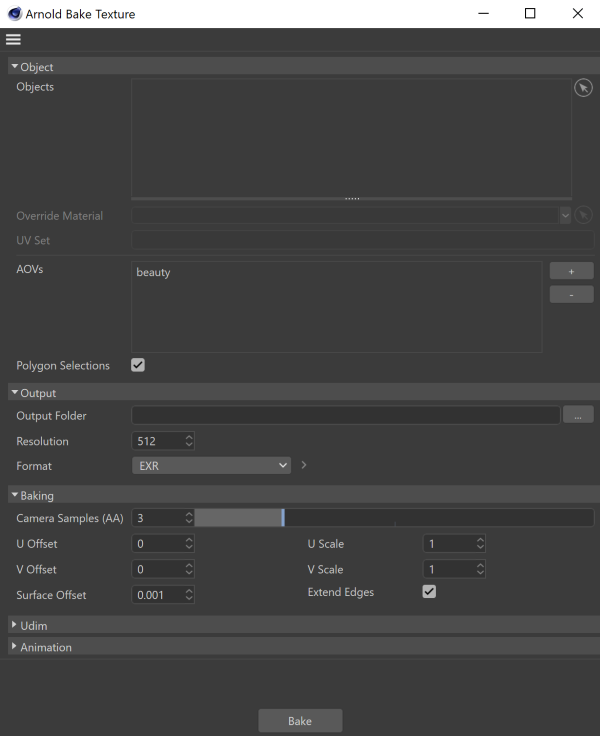Viewport: 600px width, 736px height.
Task: Collapse the Baking section
Action: tap(15, 495)
